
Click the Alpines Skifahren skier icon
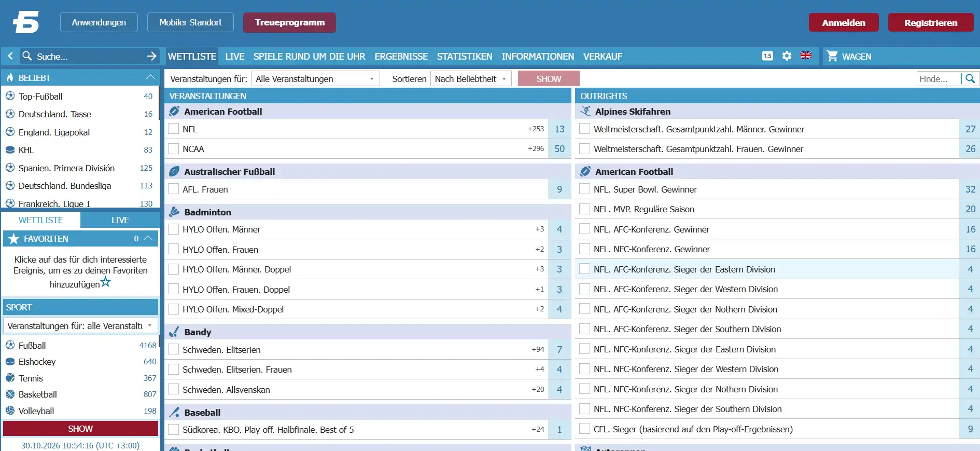click(585, 111)
